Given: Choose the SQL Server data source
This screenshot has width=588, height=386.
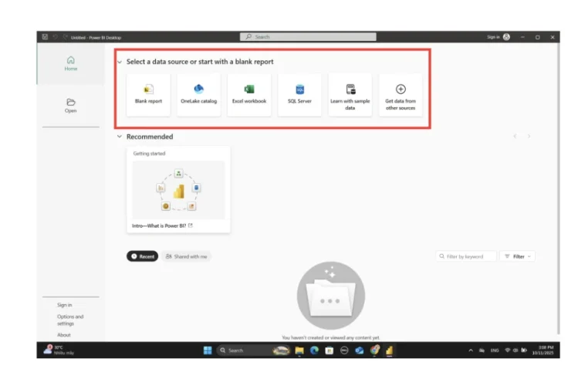Looking at the screenshot, I should click(299, 95).
